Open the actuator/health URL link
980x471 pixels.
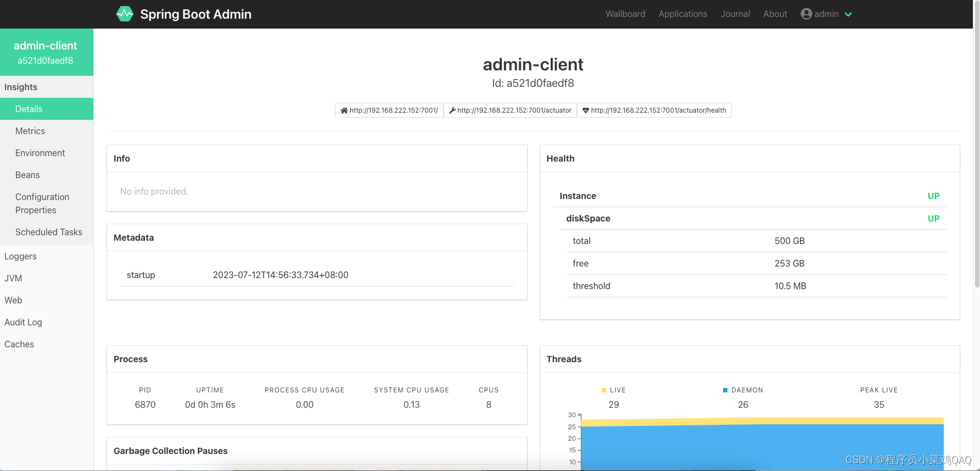click(x=654, y=110)
